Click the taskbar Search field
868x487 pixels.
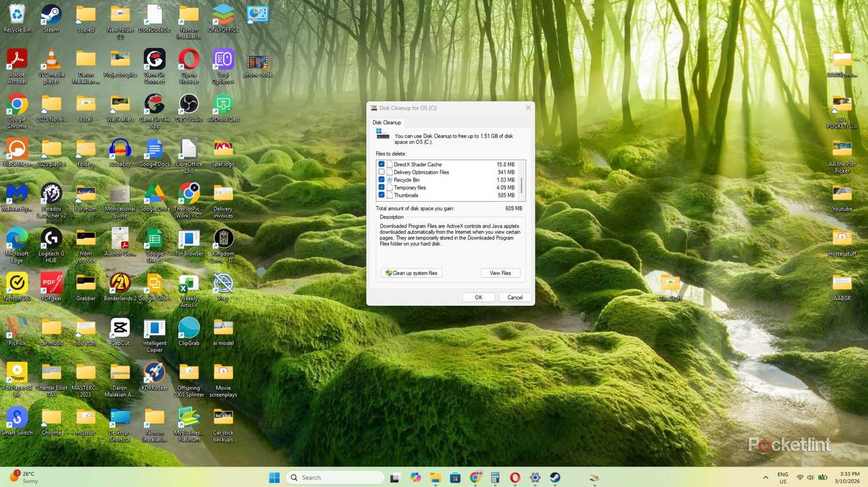(x=334, y=477)
